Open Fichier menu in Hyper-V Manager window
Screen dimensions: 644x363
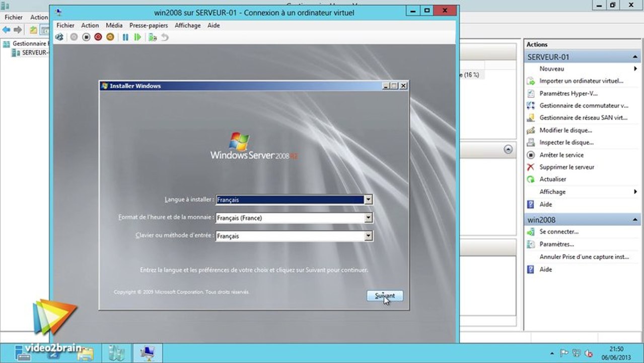[14, 17]
